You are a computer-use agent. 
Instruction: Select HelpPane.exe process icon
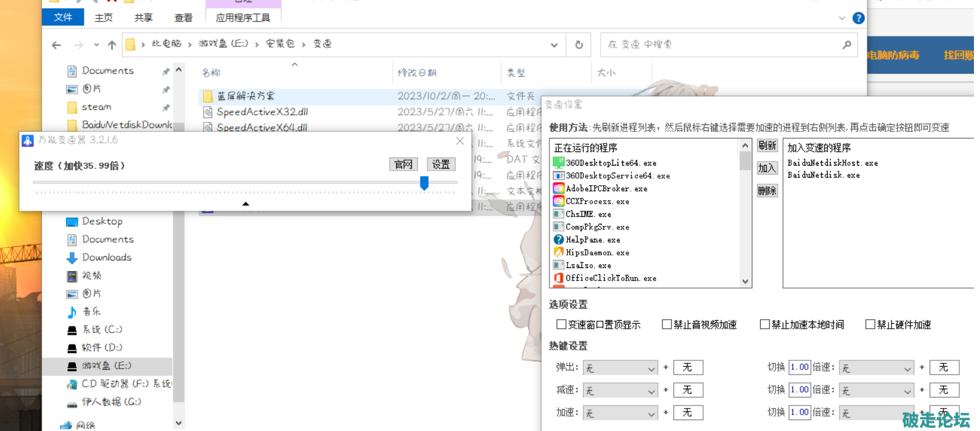click(558, 240)
